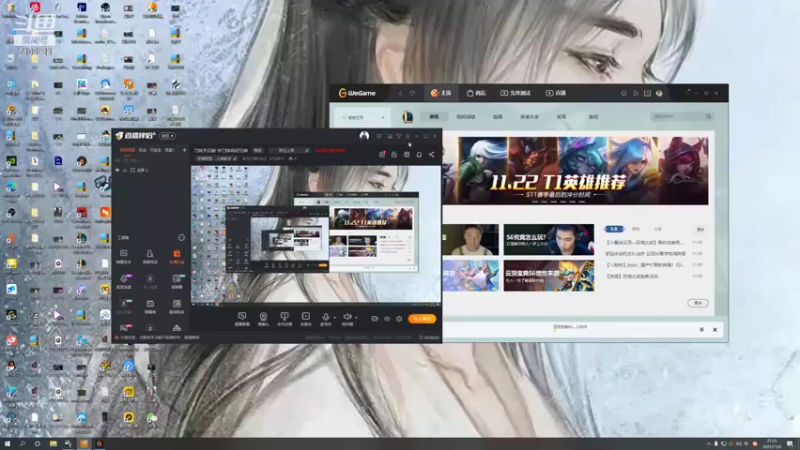Add a new scene with plus icon

(x=184, y=150)
